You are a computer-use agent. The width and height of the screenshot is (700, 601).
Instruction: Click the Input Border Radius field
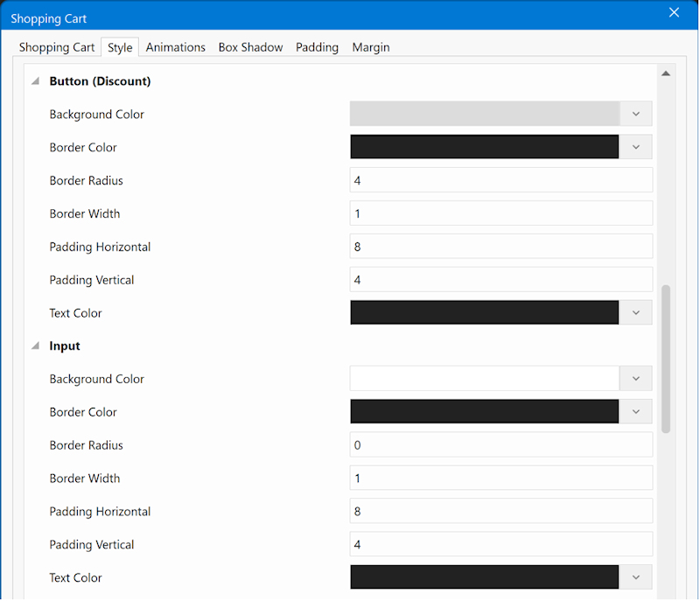point(500,445)
